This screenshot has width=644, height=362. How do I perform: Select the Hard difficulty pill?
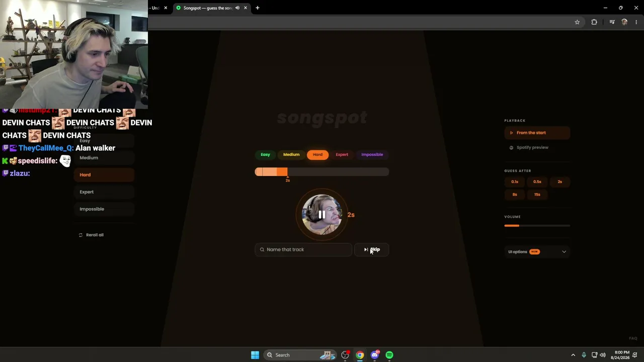click(x=317, y=154)
